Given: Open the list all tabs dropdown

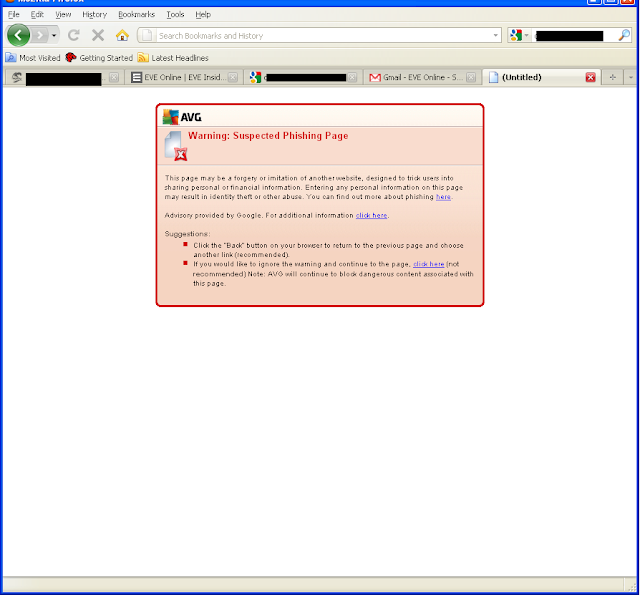Looking at the screenshot, I should pos(631,77).
